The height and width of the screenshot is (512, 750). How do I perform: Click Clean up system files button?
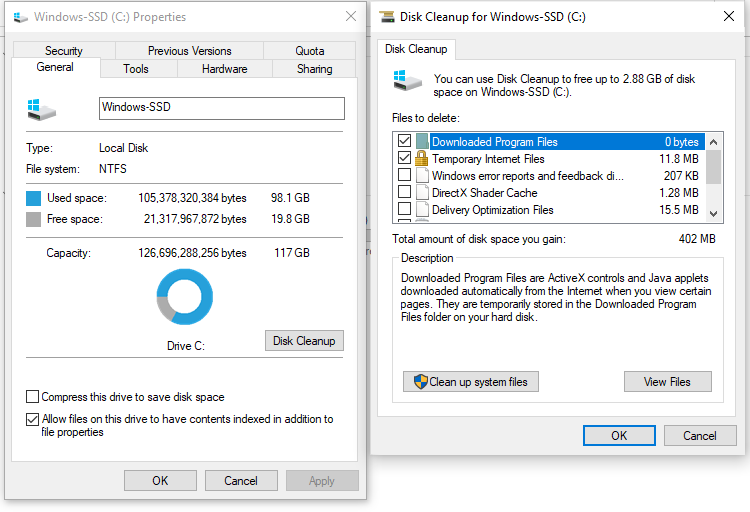(x=471, y=382)
